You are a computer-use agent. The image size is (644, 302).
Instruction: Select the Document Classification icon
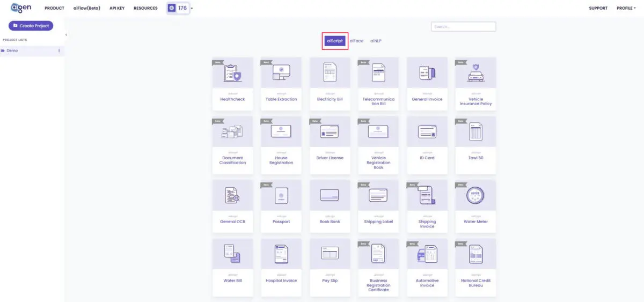point(233,132)
